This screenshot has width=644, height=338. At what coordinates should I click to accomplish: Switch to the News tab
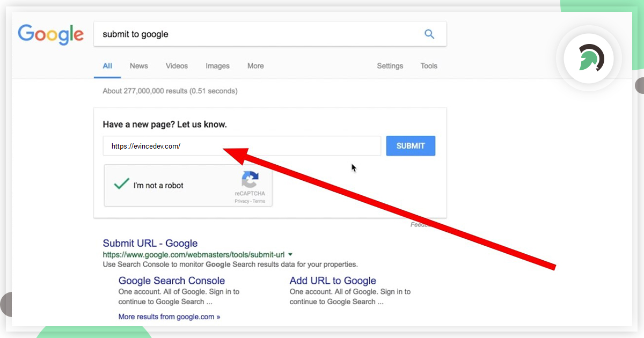pyautogui.click(x=138, y=65)
